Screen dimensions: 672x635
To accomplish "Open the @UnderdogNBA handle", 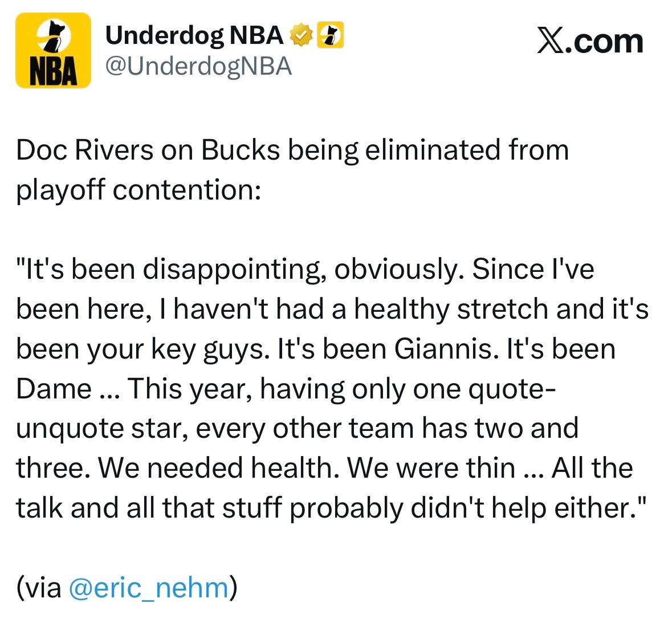I will (x=198, y=67).
